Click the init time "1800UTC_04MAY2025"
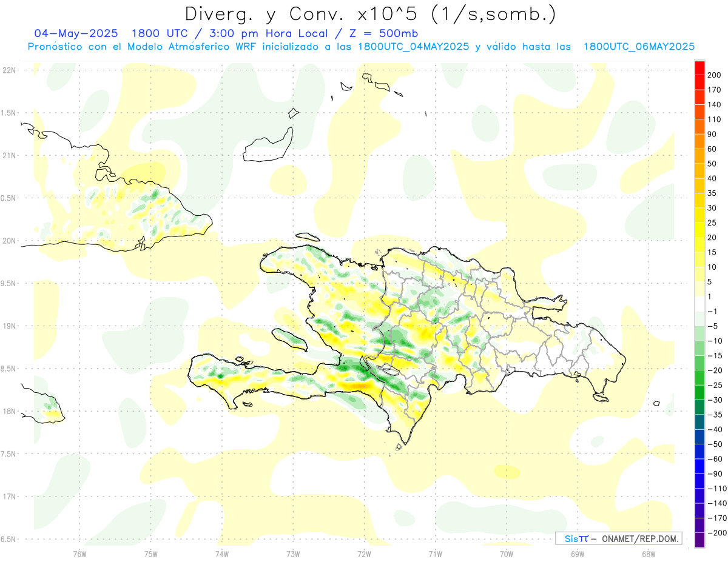728x562 pixels. click(413, 47)
